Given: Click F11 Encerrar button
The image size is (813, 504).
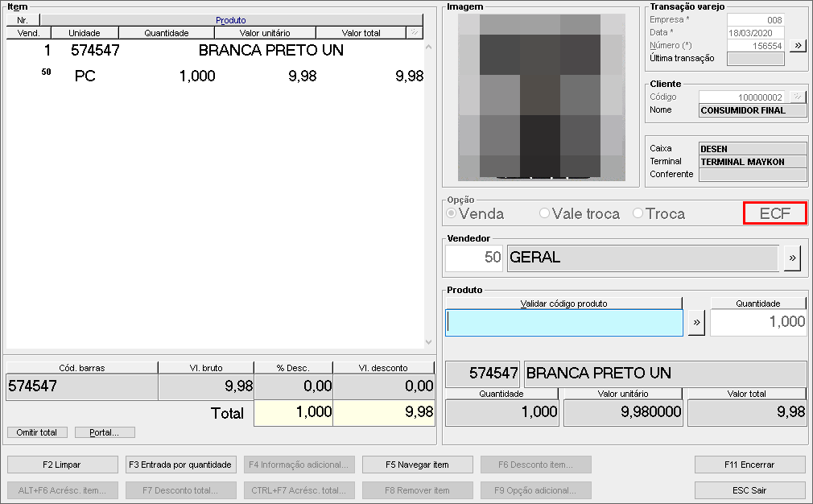Looking at the screenshot, I should 749,465.
